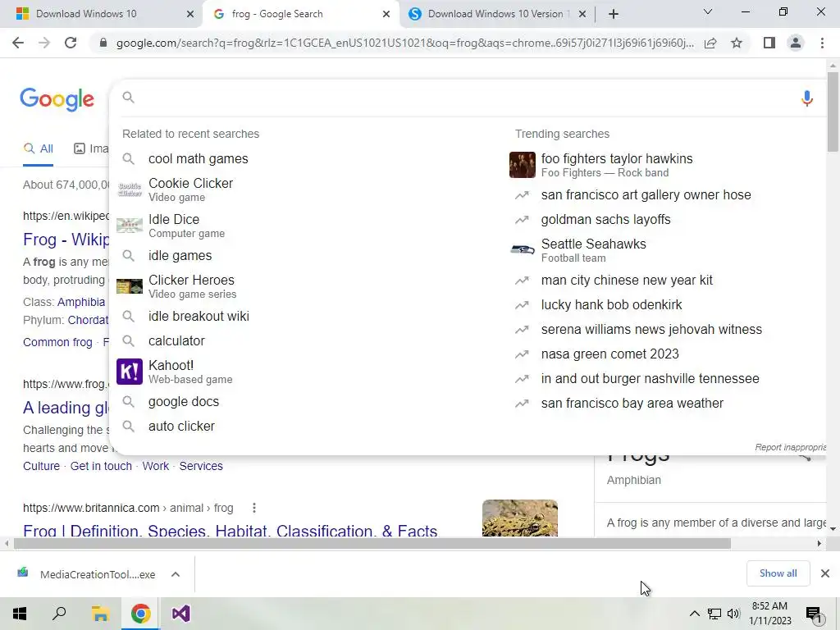The height and width of the screenshot is (630, 840).
Task: Select suggestion auto clicker
Action: click(181, 427)
